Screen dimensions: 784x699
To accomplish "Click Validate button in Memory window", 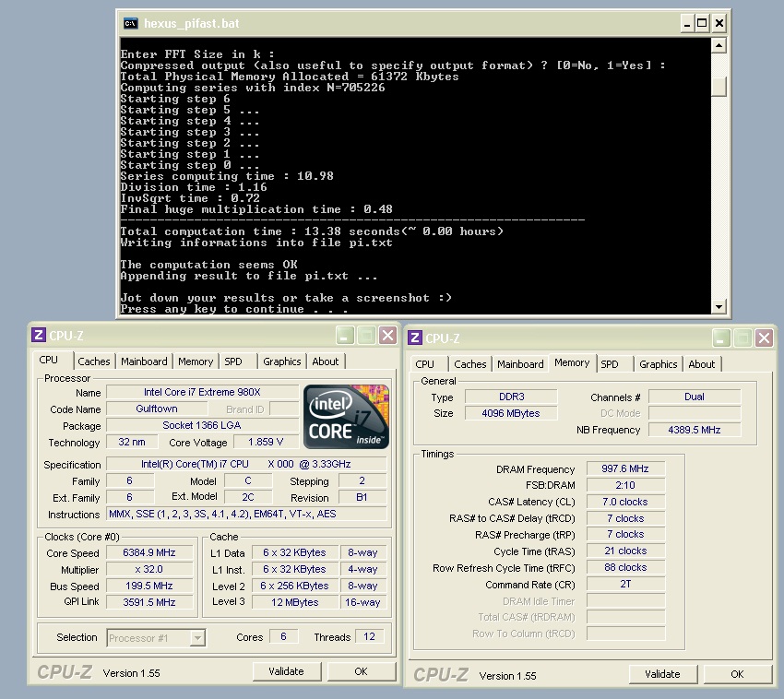I will 662,674.
